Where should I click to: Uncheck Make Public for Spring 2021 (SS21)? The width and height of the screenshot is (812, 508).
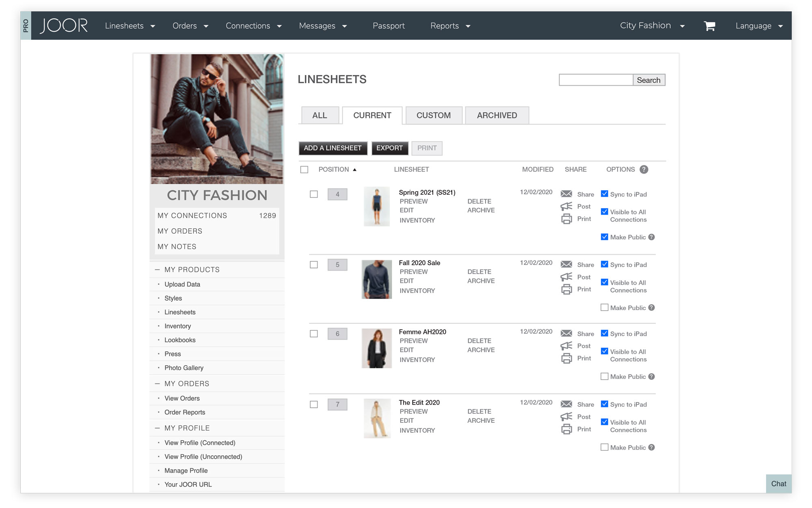pyautogui.click(x=605, y=237)
